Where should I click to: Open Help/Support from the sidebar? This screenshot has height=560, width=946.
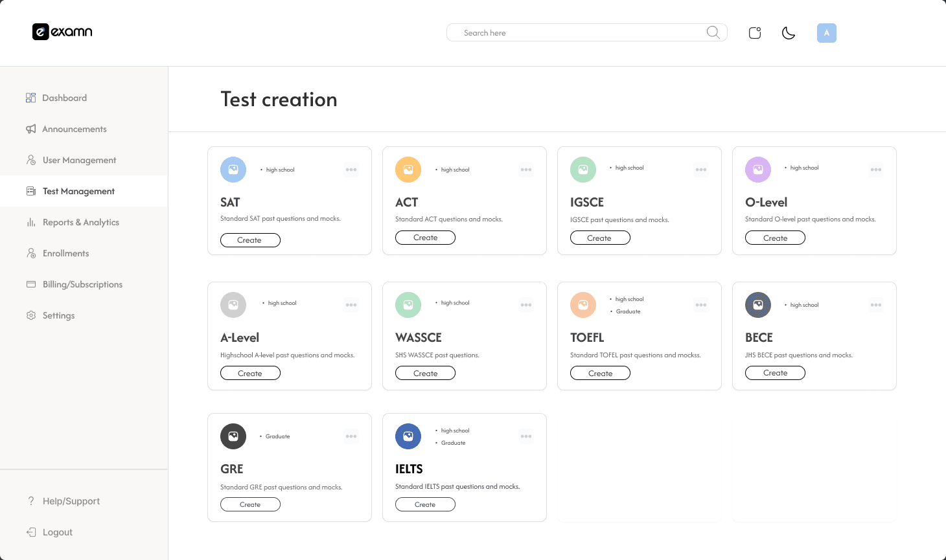click(x=71, y=500)
